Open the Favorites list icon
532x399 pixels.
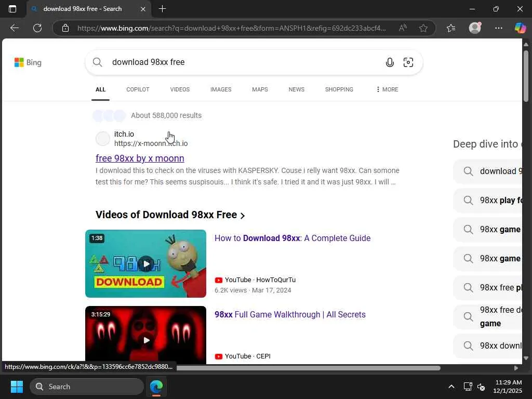pos(451,28)
